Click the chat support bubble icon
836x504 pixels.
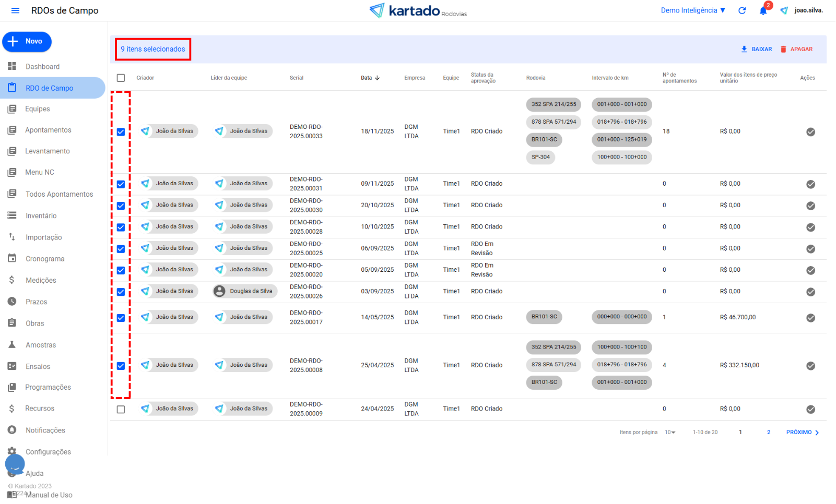15,464
